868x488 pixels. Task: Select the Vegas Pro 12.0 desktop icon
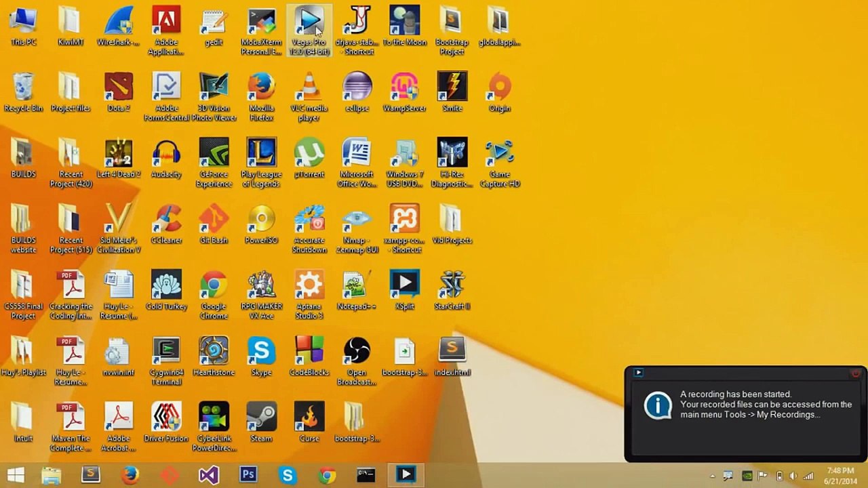point(309,31)
